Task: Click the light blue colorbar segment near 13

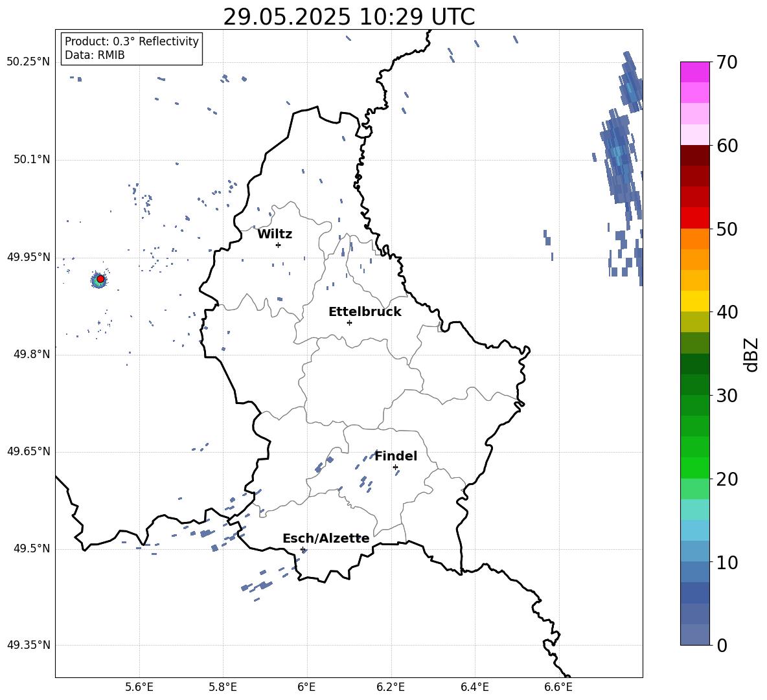Action: pyautogui.click(x=694, y=530)
